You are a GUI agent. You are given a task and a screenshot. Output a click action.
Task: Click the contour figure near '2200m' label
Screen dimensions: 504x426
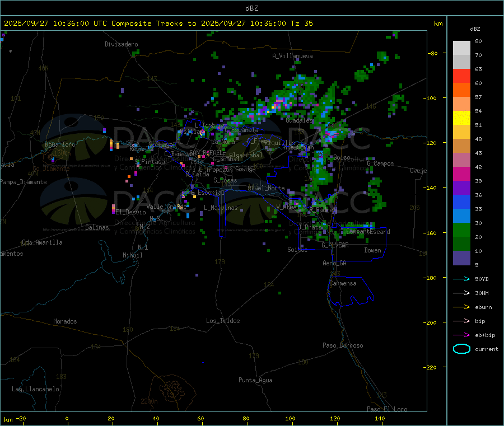click(174, 391)
